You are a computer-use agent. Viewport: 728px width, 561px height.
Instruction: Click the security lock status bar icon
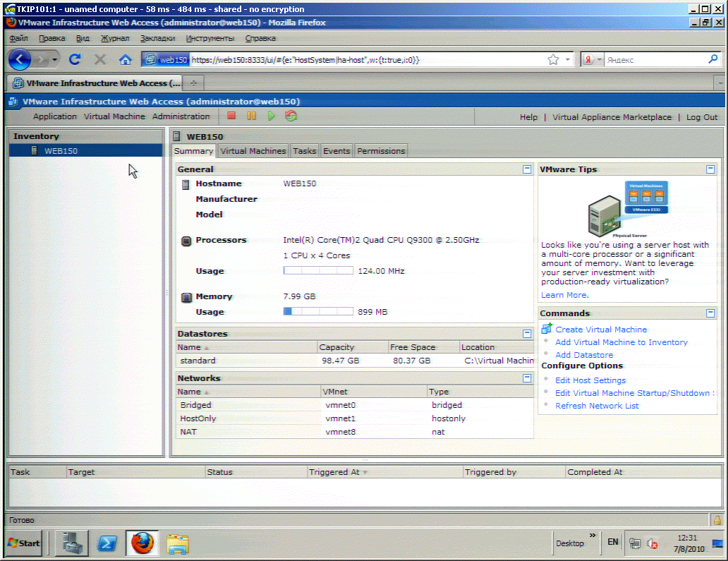[x=717, y=519]
